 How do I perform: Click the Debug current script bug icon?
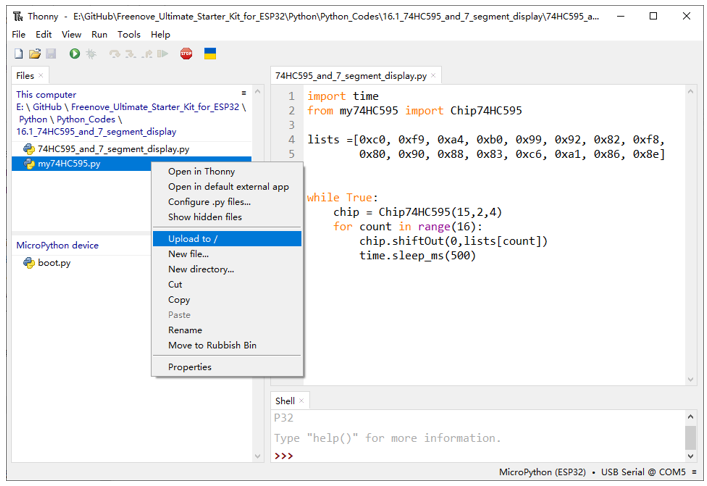coord(91,54)
